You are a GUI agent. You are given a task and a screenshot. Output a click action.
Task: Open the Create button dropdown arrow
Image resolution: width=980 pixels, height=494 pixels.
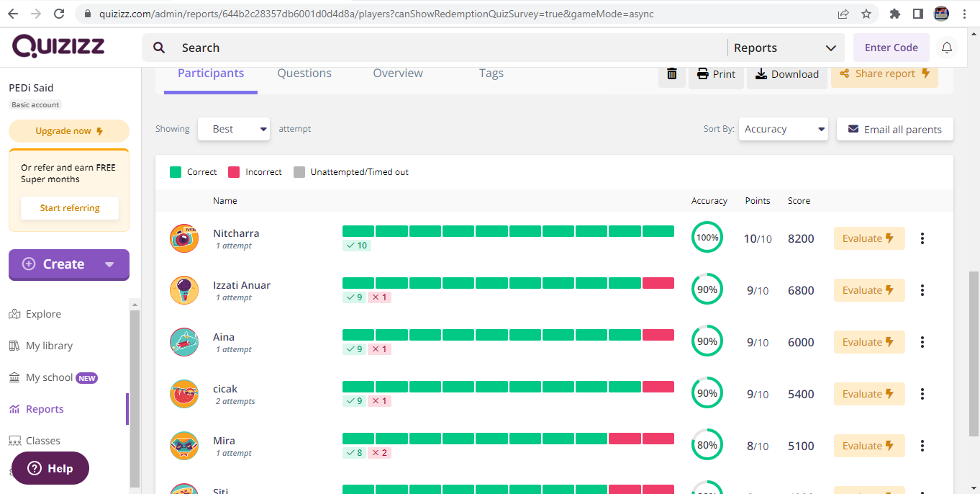109,264
